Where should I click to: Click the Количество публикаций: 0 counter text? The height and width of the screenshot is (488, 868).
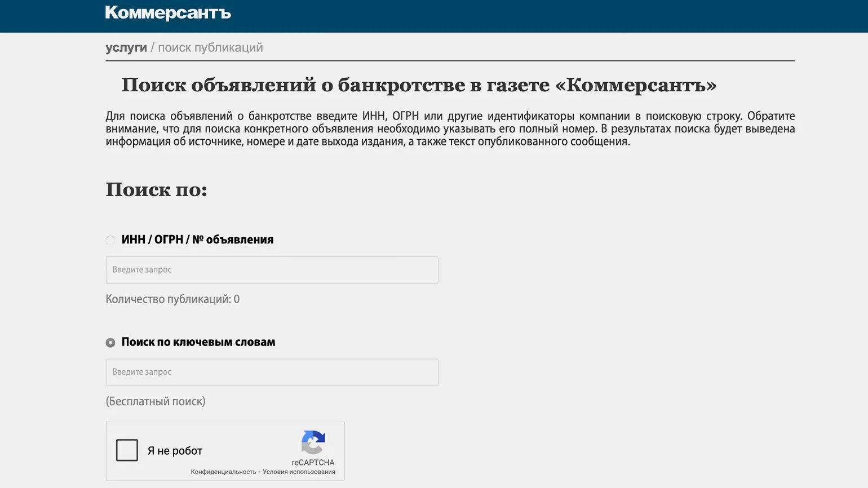click(x=172, y=299)
